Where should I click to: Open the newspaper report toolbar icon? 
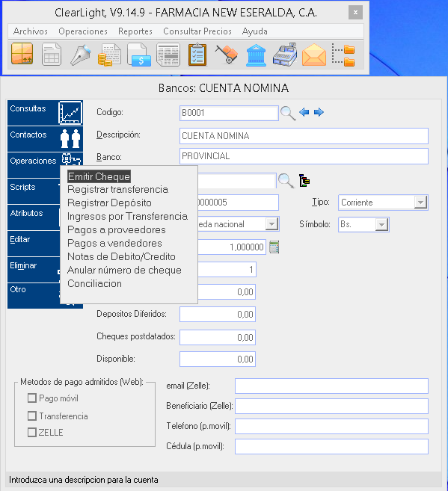tap(168, 55)
